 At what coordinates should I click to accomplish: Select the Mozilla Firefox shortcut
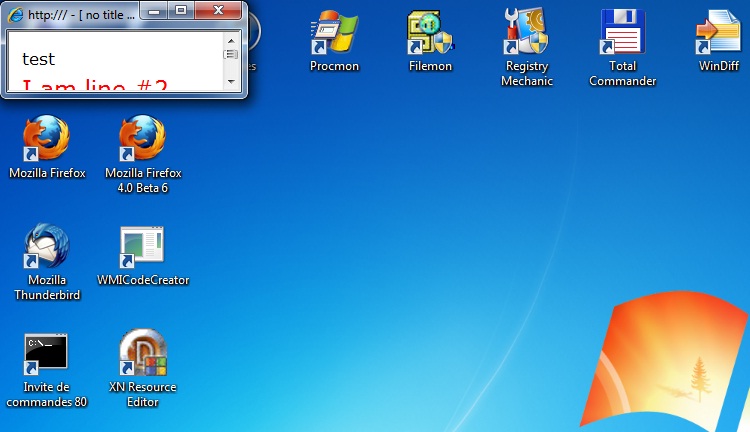(47, 140)
